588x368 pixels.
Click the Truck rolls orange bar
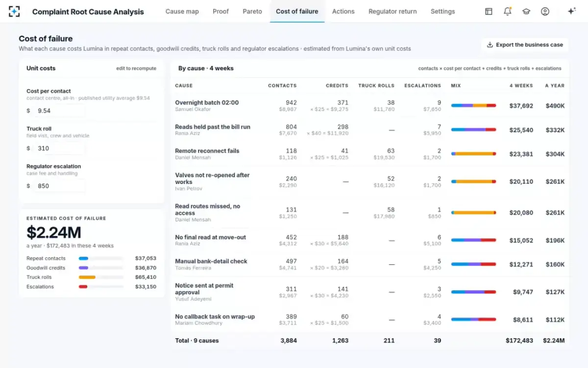87,277
